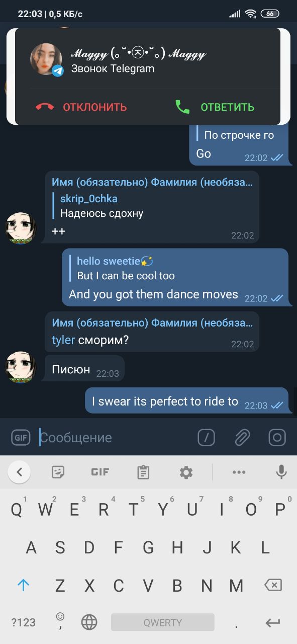Tap the voice input microphone icon

[281, 472]
